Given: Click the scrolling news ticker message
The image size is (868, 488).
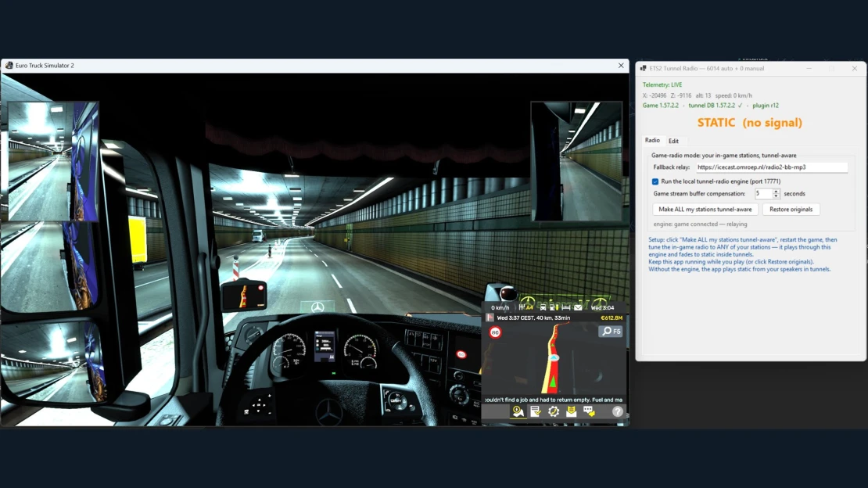Looking at the screenshot, I should 554,400.
